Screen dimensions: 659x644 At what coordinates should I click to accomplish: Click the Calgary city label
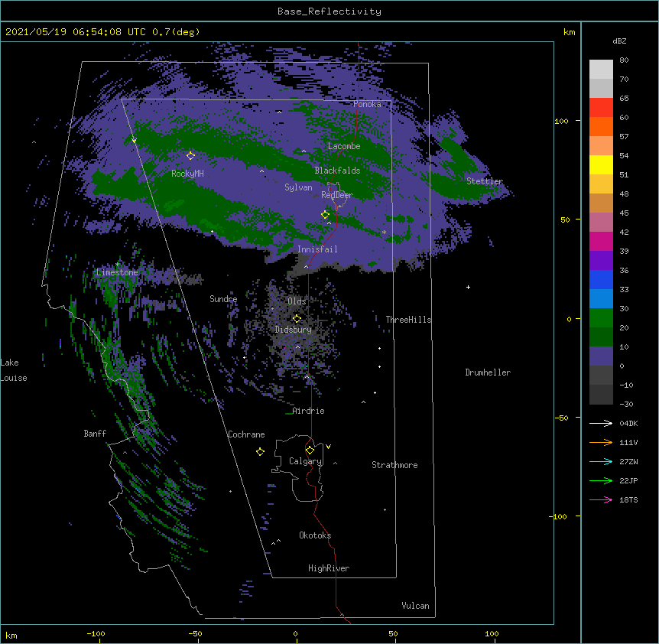click(306, 461)
